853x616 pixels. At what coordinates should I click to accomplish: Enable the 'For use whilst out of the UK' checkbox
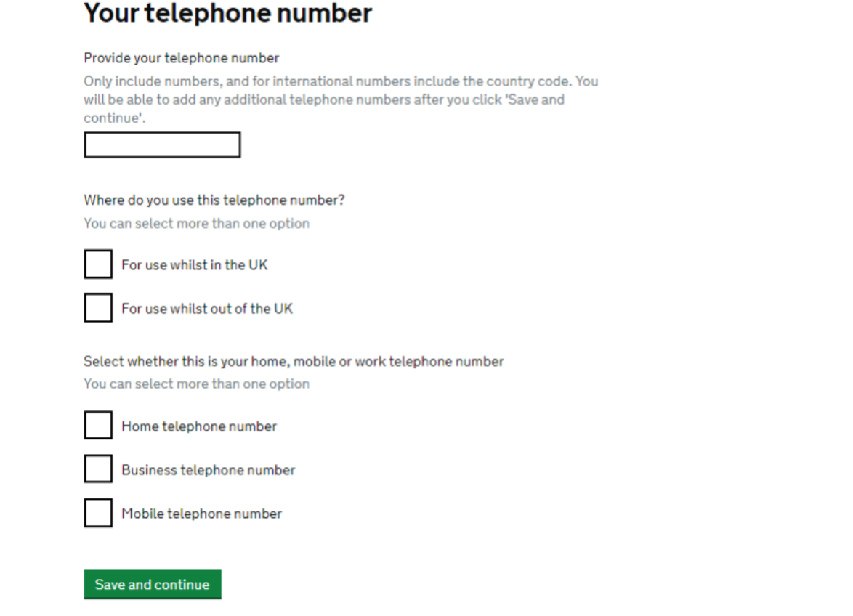point(98,308)
